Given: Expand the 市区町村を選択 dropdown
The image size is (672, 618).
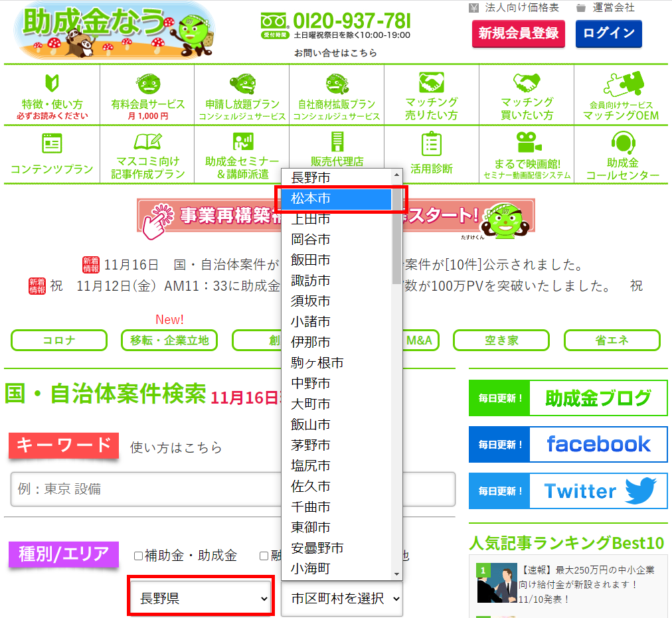Looking at the screenshot, I should (x=341, y=599).
